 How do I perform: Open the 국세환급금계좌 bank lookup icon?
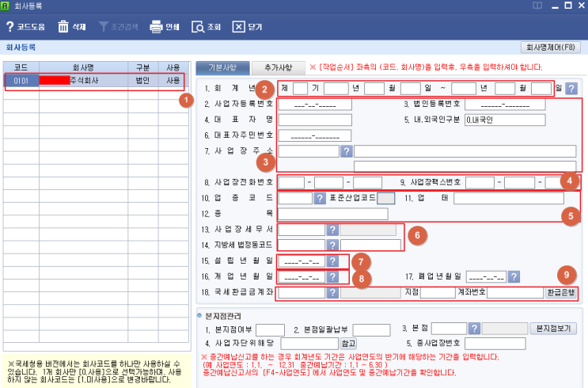pyautogui.click(x=332, y=292)
